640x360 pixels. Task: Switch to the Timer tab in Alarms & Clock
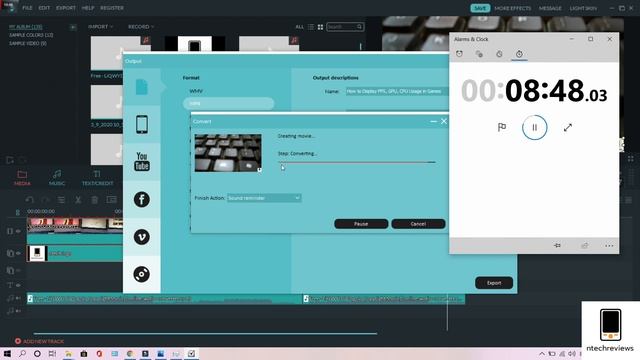pos(499,54)
